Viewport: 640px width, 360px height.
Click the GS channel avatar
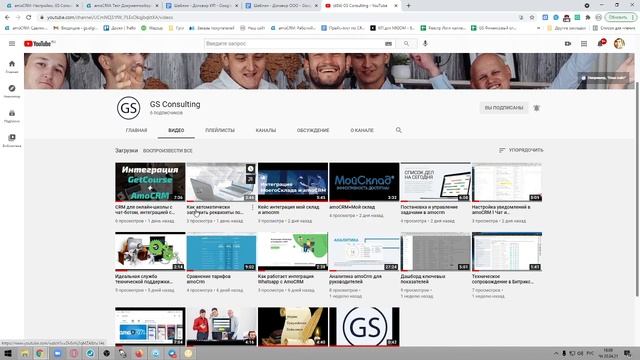129,108
